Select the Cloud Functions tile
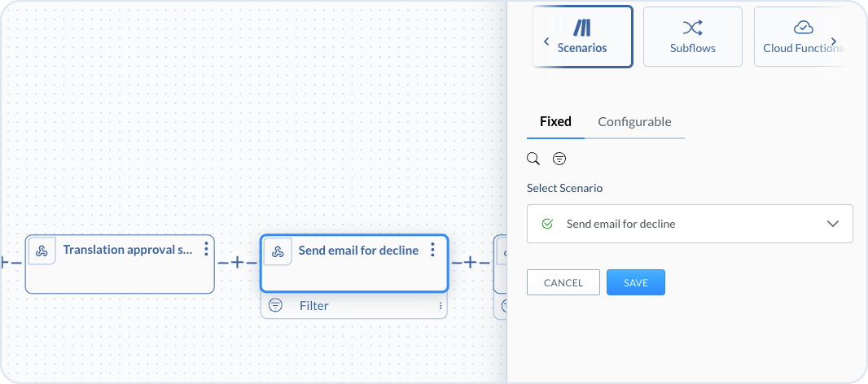868x384 pixels. click(802, 37)
